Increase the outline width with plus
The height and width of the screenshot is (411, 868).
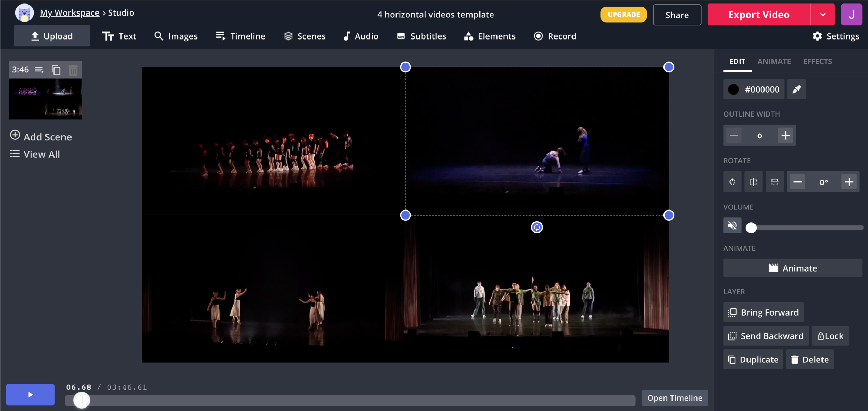tap(785, 135)
